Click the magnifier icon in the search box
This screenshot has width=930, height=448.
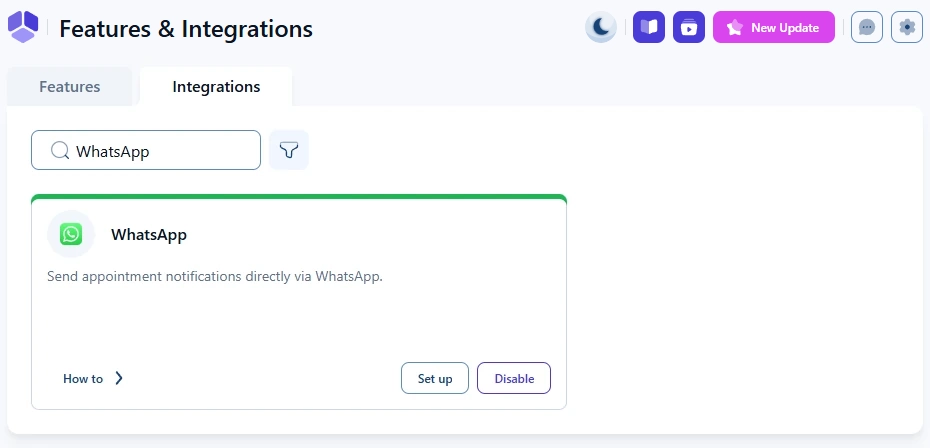coord(59,150)
